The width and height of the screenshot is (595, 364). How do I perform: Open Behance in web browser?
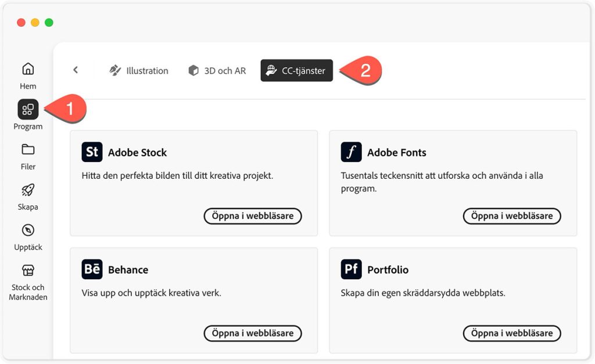(253, 333)
